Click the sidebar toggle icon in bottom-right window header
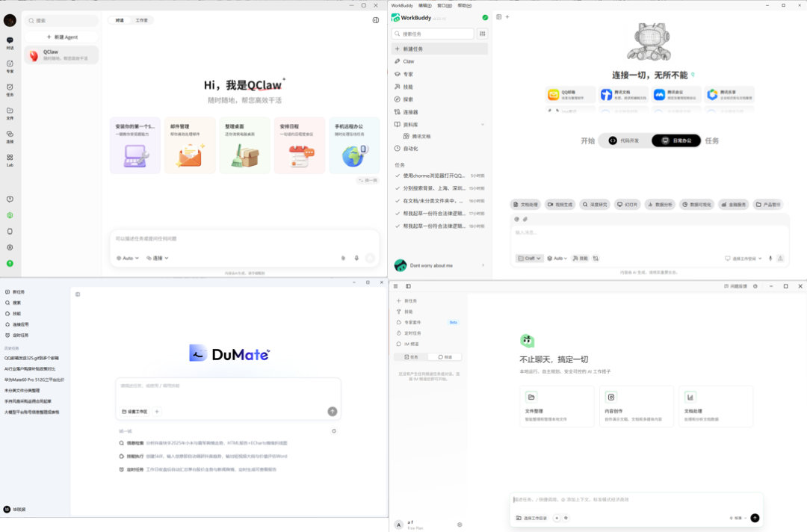Image resolution: width=807 pixels, height=532 pixels. tap(408, 286)
